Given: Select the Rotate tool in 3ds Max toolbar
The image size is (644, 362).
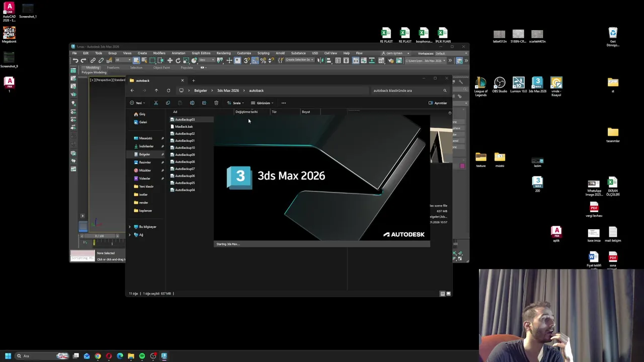Looking at the screenshot, I should tap(178, 61).
